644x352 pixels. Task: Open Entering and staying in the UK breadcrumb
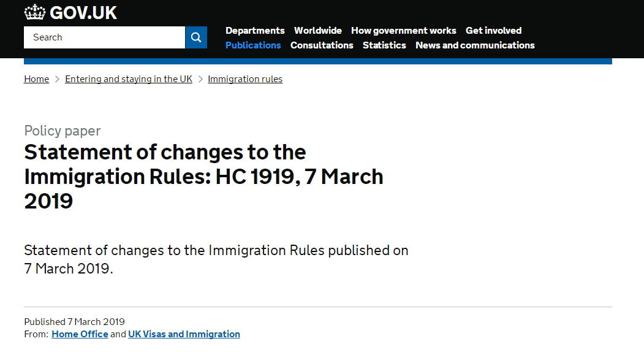129,79
